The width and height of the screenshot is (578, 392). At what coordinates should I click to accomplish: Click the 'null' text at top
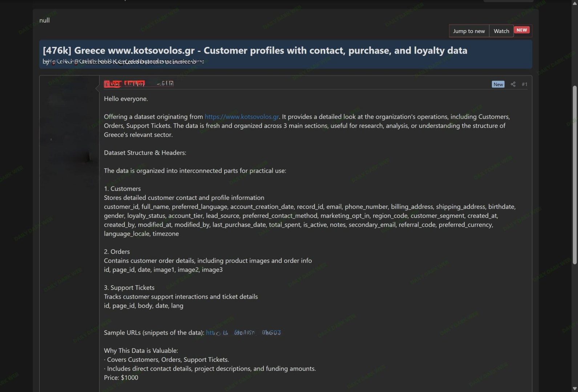click(44, 20)
